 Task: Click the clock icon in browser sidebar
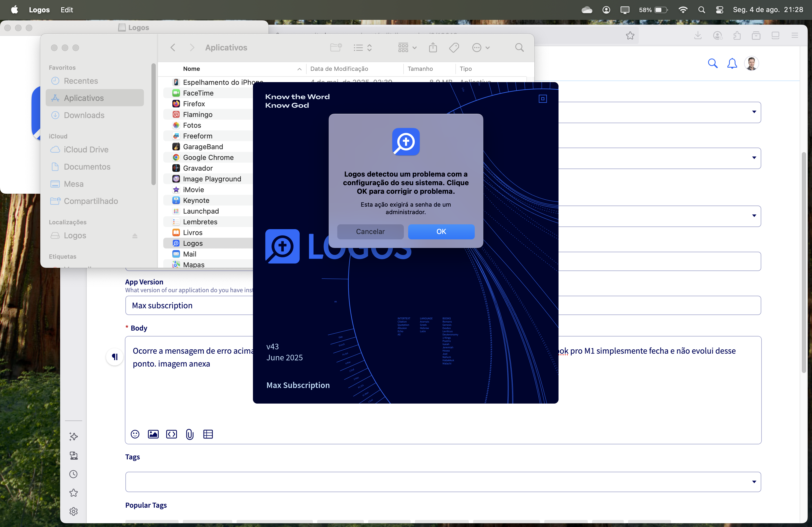click(x=73, y=474)
